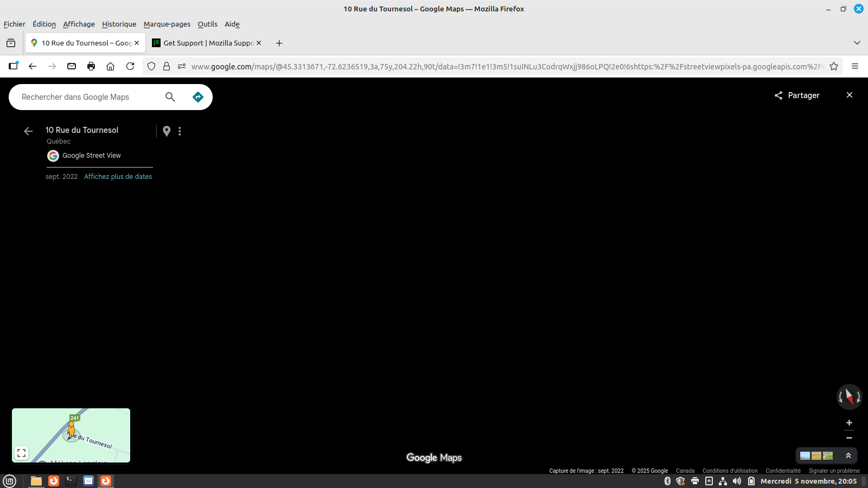Open the Outils menu
The width and height of the screenshot is (868, 488).
pos(208,24)
